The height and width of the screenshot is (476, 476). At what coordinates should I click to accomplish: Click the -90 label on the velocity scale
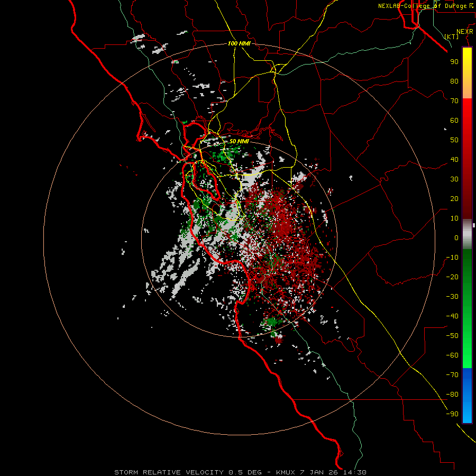[x=452, y=414]
